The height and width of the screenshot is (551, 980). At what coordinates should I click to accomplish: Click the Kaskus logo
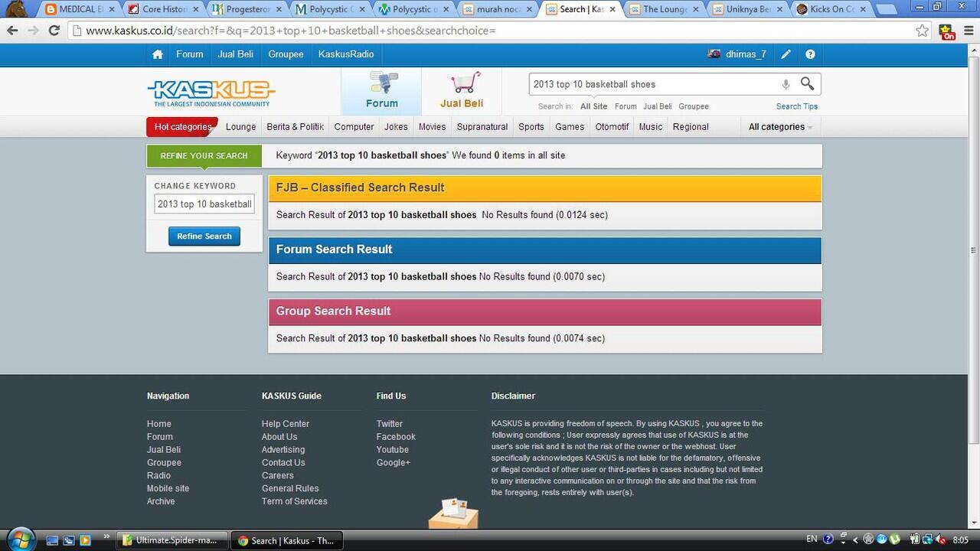[x=211, y=92]
